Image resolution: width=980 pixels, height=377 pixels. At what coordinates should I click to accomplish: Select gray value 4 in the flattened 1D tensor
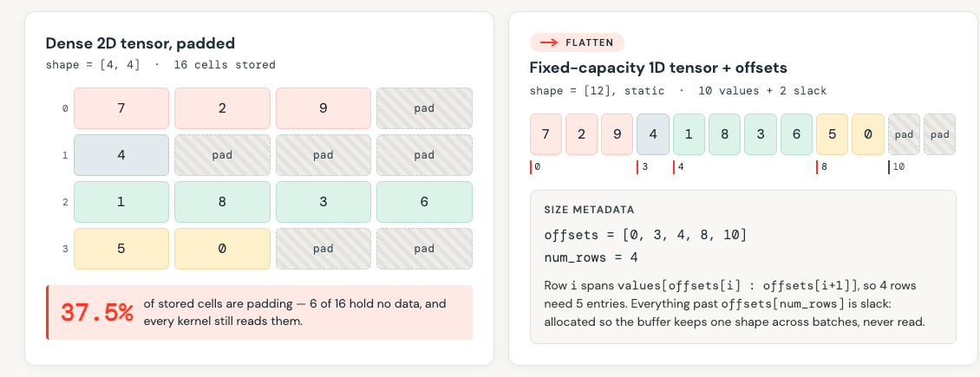pyautogui.click(x=653, y=134)
